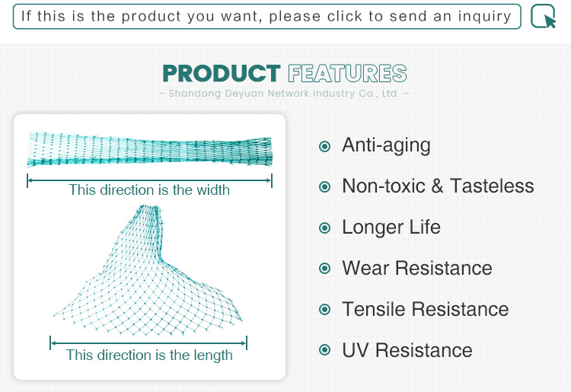This screenshot has width=571, height=392.
Task: Click the cursor click icon beside inquiry banner
Action: (544, 16)
